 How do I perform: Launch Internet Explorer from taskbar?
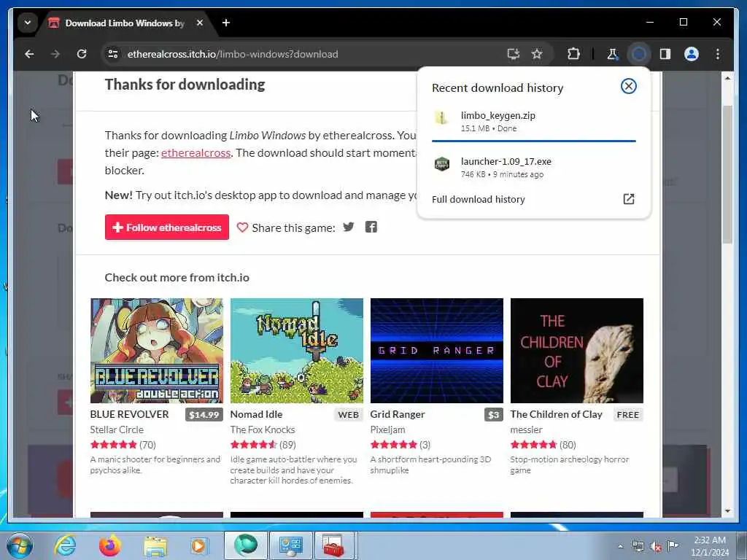[x=65, y=545]
